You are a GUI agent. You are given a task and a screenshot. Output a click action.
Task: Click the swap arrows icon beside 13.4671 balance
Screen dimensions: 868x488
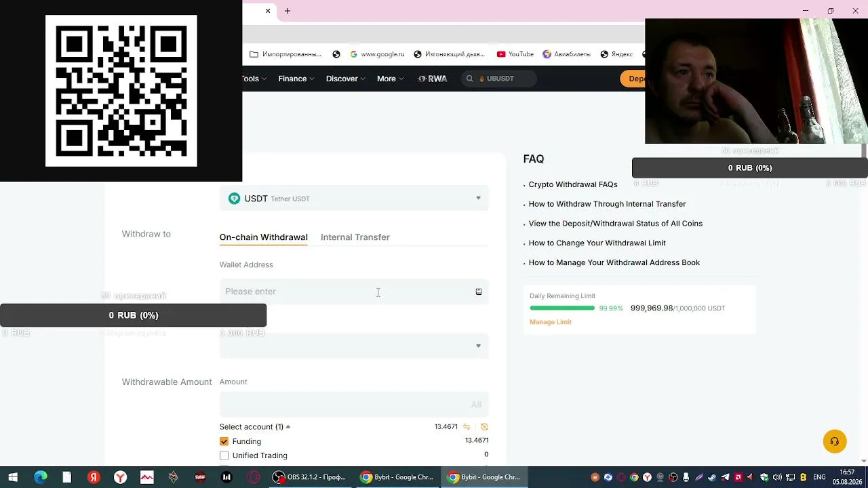point(467,427)
